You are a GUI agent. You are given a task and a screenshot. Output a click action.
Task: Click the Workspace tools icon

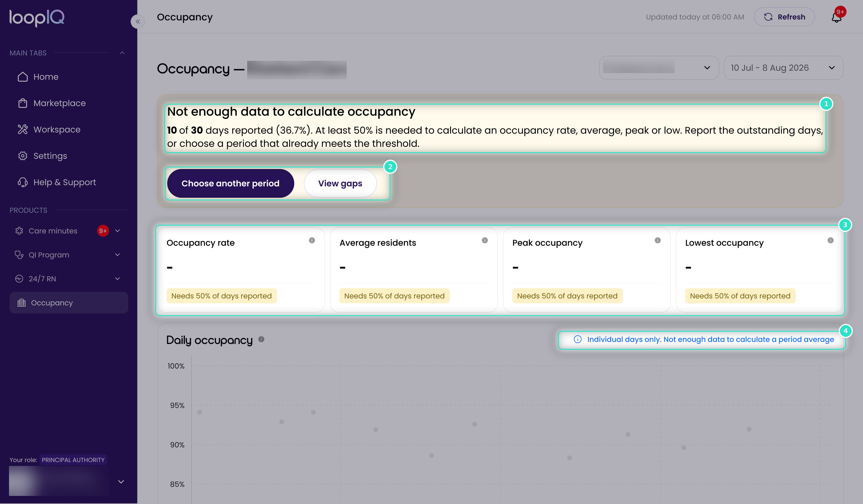[x=22, y=129]
